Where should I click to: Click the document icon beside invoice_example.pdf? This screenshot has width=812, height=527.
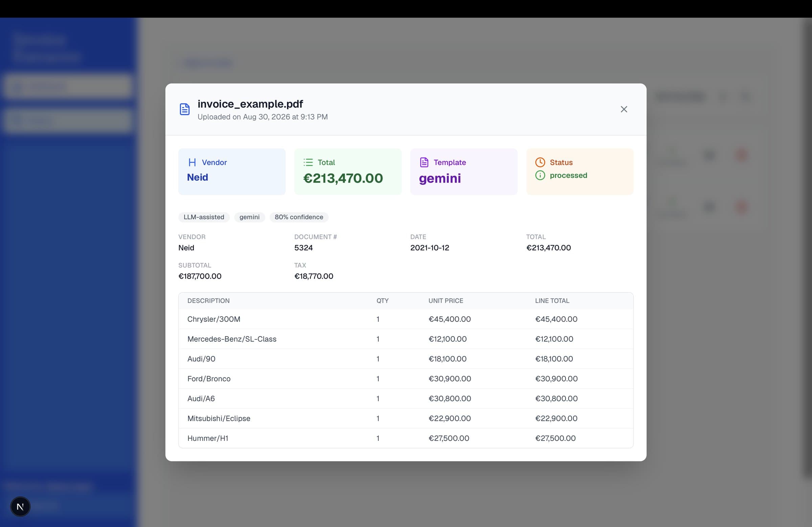click(185, 109)
